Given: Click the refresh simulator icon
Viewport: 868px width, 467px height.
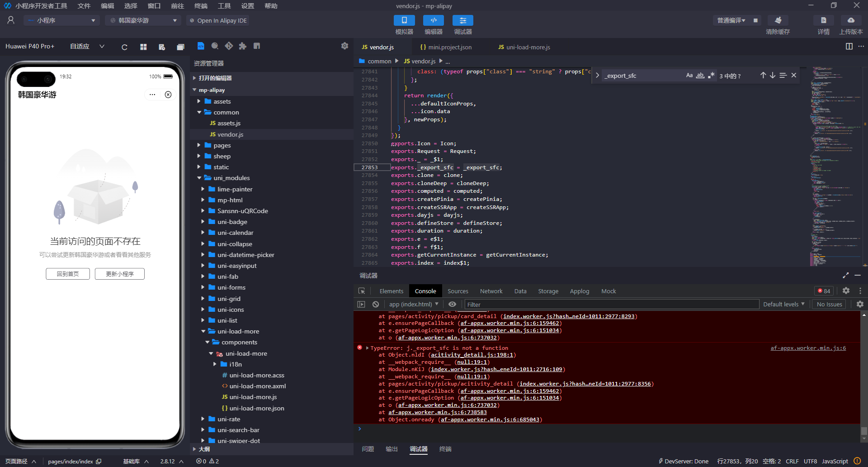Looking at the screenshot, I should pyautogui.click(x=124, y=47).
